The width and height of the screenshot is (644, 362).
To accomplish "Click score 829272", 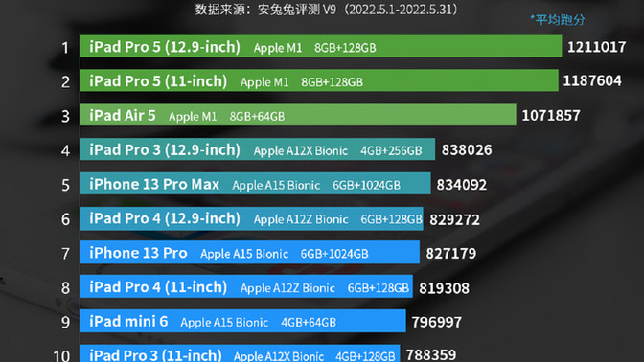I will click(454, 219).
